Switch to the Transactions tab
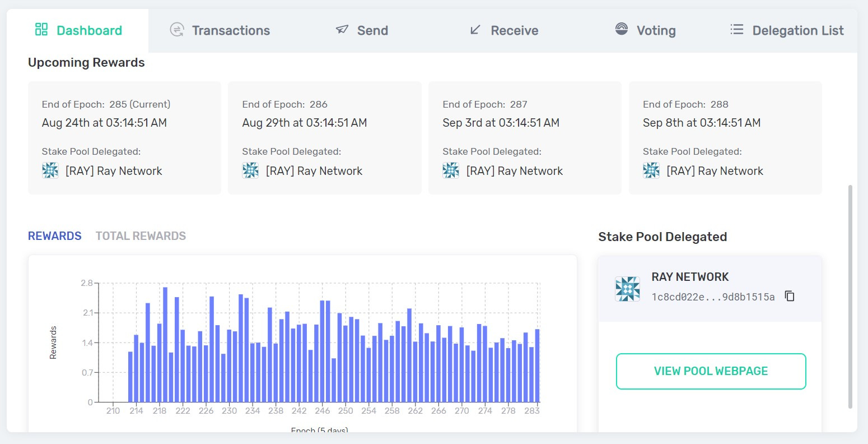This screenshot has width=868, height=444. point(220,30)
